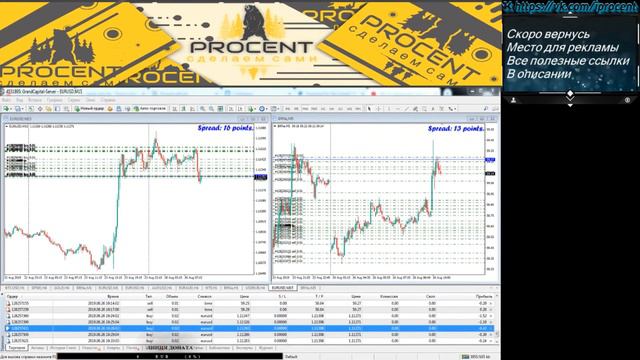This screenshot has width=640, height=360.
Task: Toggle the Terminal panel icon
Action: [x=57, y=109]
